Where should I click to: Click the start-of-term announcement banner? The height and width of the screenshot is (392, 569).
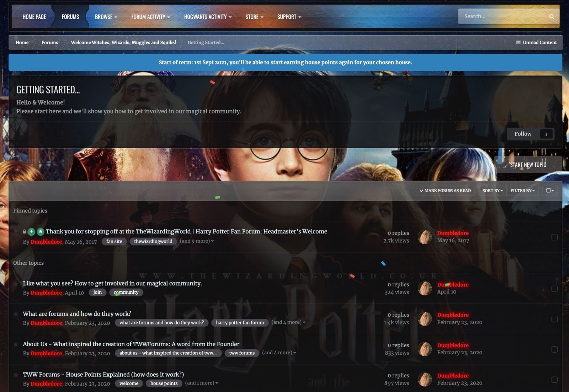[285, 62]
